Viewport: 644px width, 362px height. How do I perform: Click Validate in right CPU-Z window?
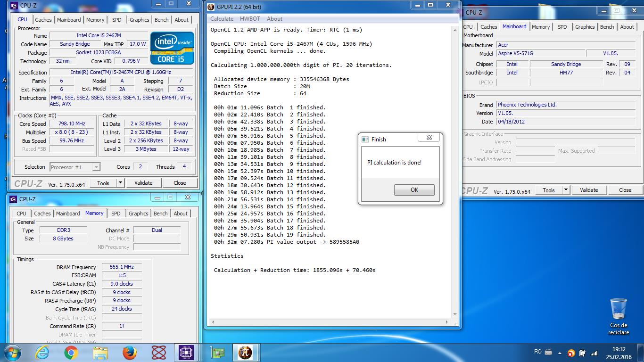tap(589, 190)
